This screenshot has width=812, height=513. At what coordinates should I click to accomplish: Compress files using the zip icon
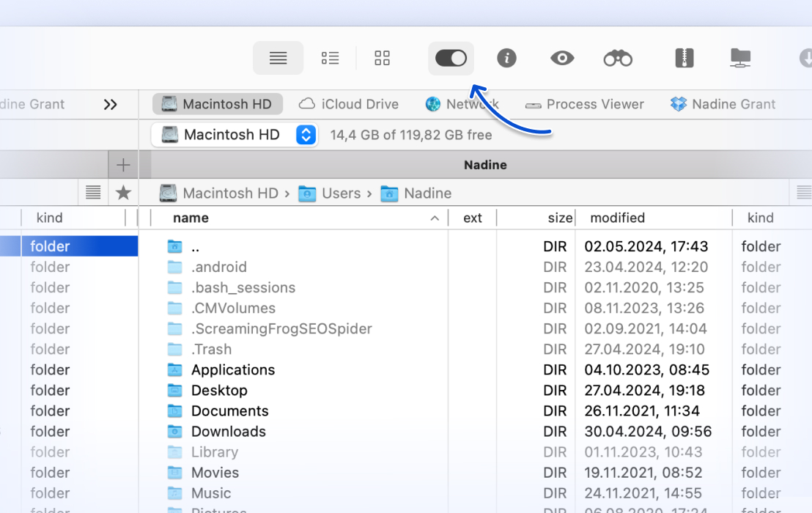[x=684, y=58]
